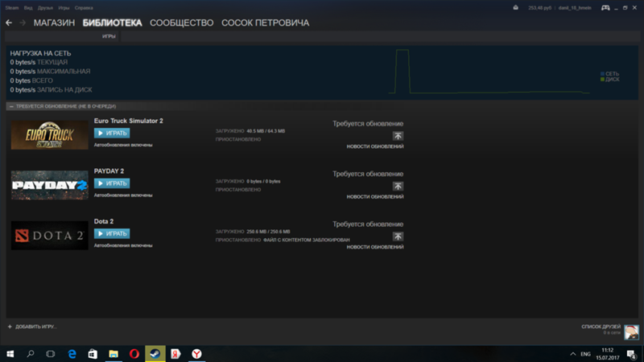The image size is (644, 362).
Task: Open Microsoft Store from taskbar
Action: click(x=93, y=354)
